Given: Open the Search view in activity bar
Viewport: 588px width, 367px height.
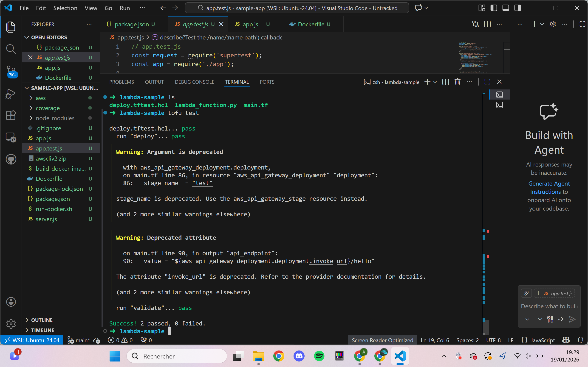Looking at the screenshot, I should tap(11, 49).
